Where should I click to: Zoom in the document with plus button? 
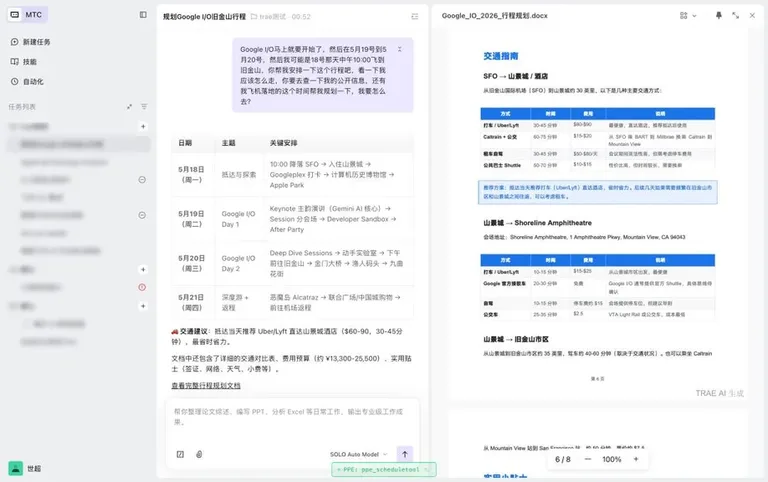pyautogui.click(x=636, y=459)
